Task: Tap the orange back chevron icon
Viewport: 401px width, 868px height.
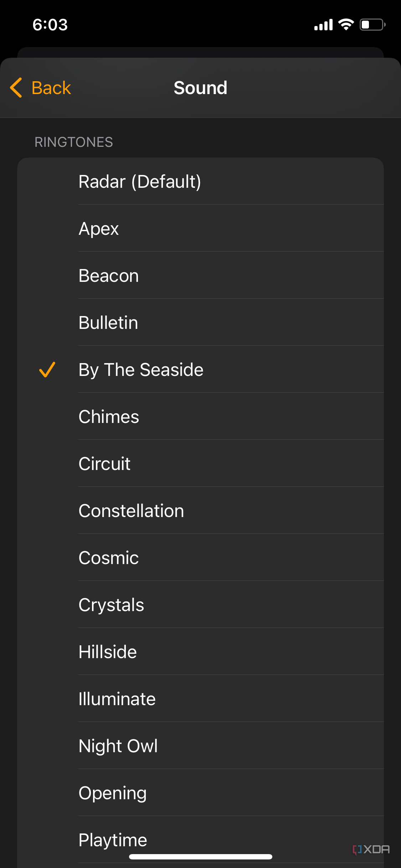Action: 16,88
